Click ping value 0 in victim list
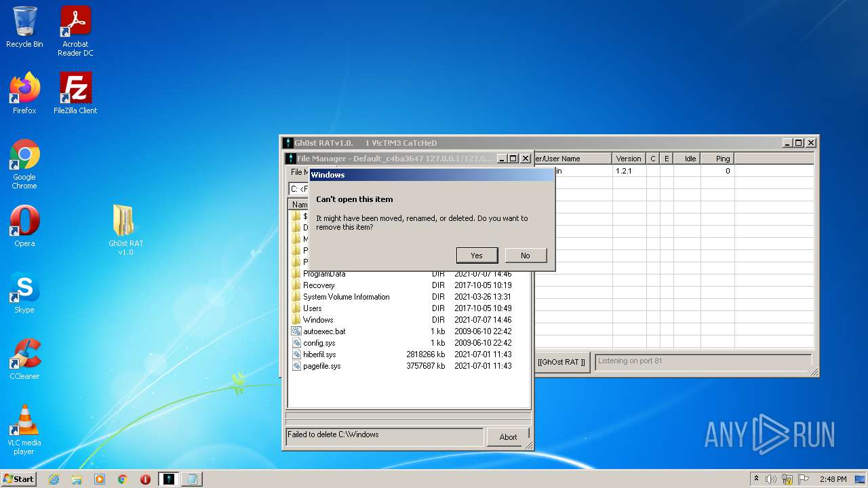The width and height of the screenshot is (868, 488). (x=728, y=171)
